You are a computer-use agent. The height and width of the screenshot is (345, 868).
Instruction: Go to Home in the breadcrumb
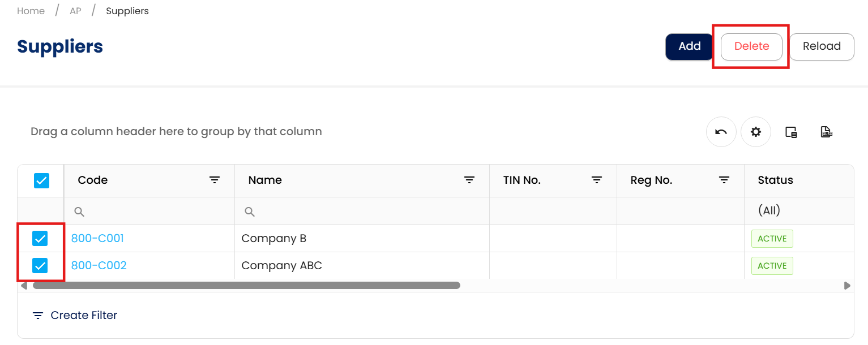coord(31,11)
